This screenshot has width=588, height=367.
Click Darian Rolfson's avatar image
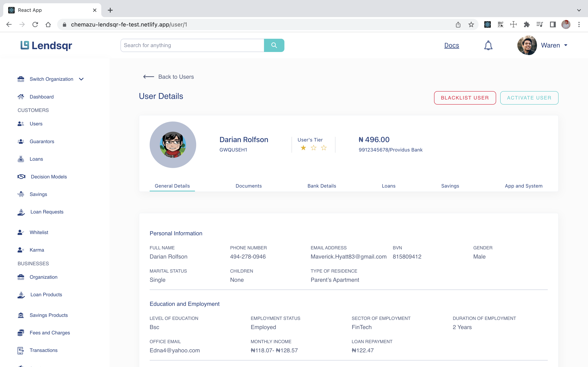(173, 145)
